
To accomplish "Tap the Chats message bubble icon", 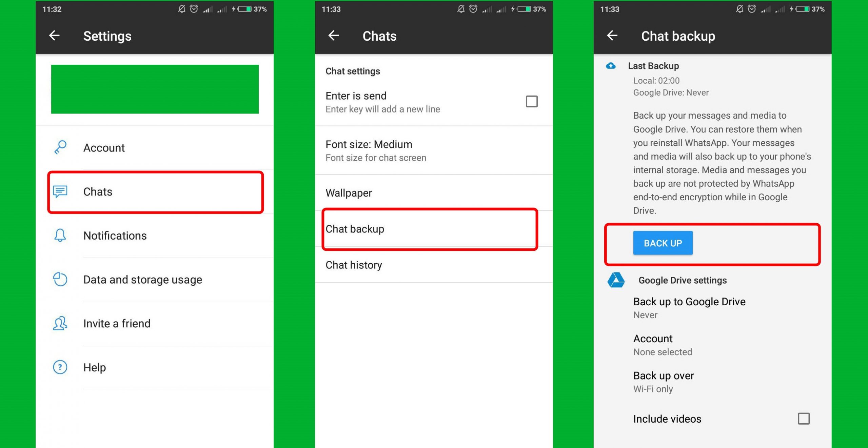I will coord(60,191).
